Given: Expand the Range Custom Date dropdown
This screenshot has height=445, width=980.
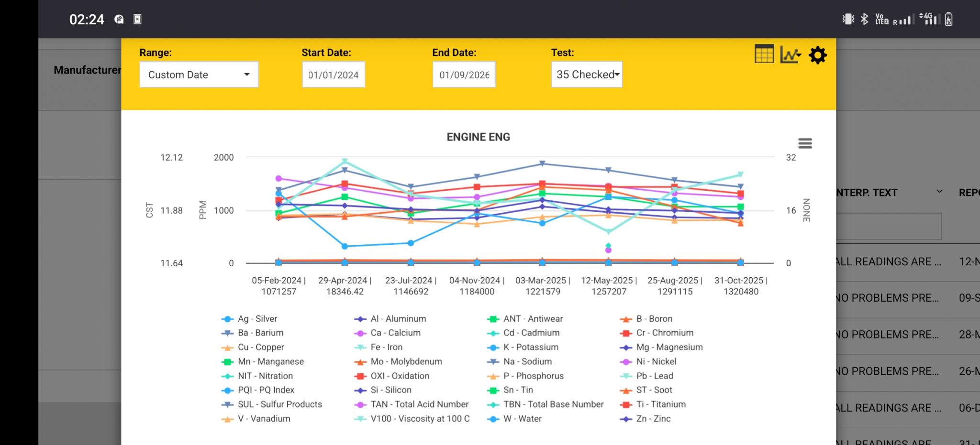Looking at the screenshot, I should point(199,75).
